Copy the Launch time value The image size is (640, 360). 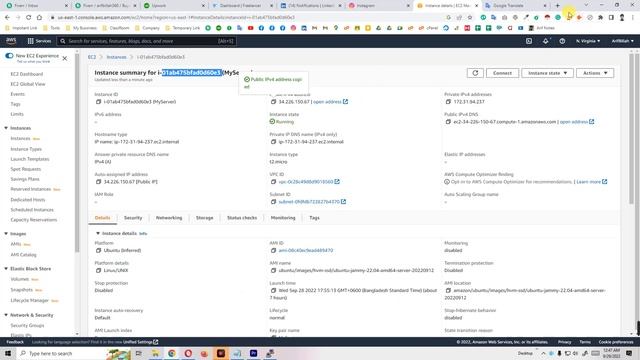(273, 290)
